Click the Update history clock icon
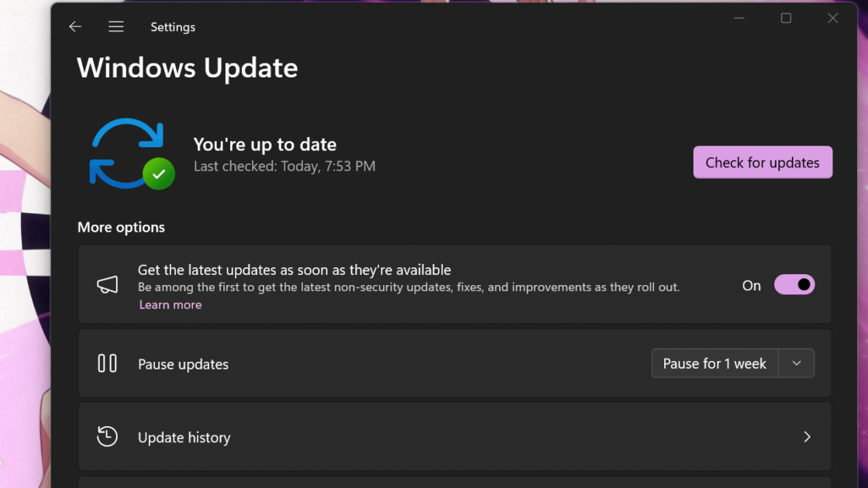The width and height of the screenshot is (868, 488). pyautogui.click(x=108, y=437)
